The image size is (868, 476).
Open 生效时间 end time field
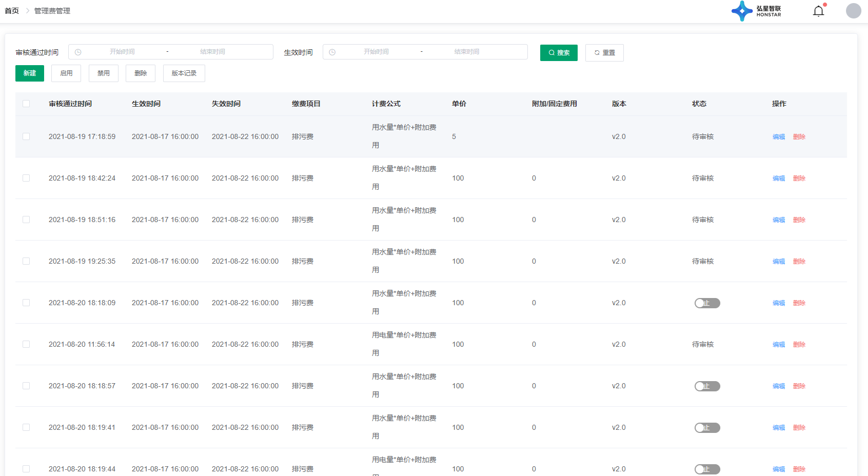466,52
